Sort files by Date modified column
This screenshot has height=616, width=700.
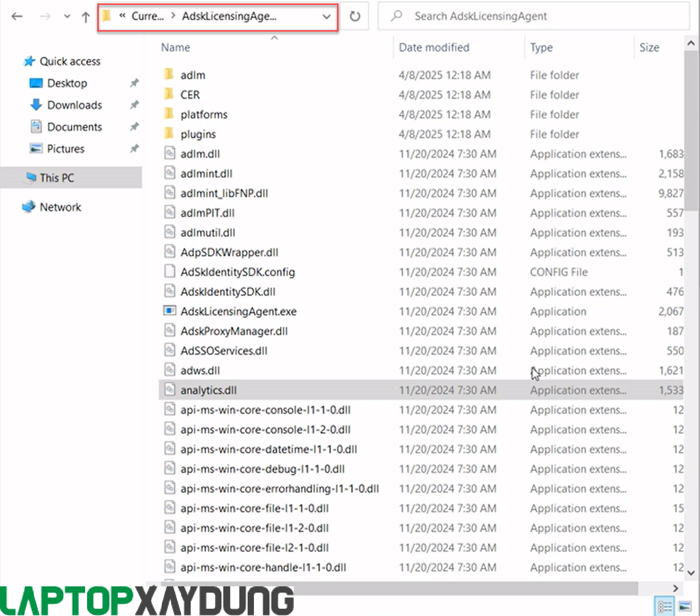click(x=434, y=48)
